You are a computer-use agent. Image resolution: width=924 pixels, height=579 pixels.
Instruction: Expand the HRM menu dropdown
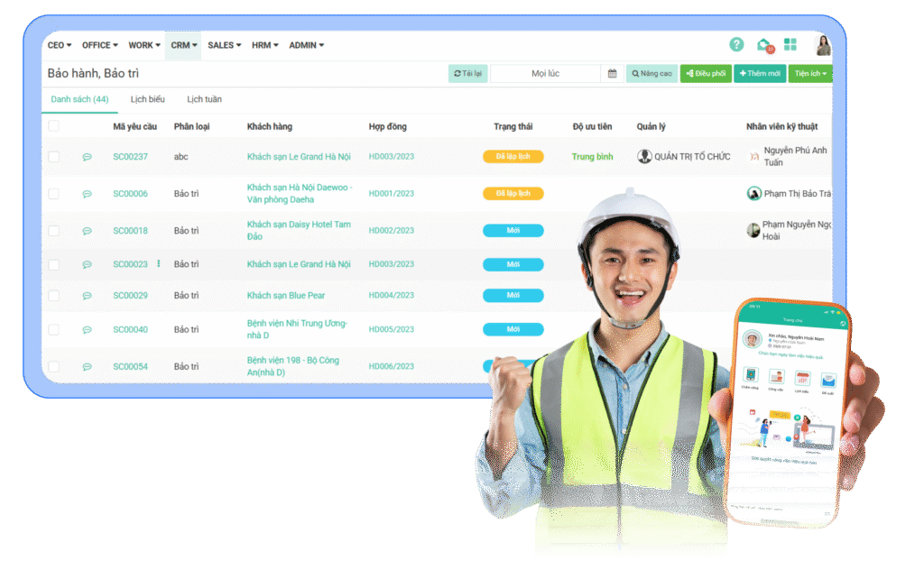pyautogui.click(x=264, y=44)
